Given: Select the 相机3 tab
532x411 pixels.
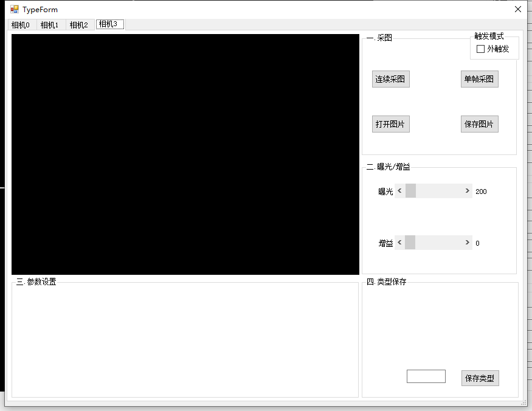Looking at the screenshot, I should point(110,24).
